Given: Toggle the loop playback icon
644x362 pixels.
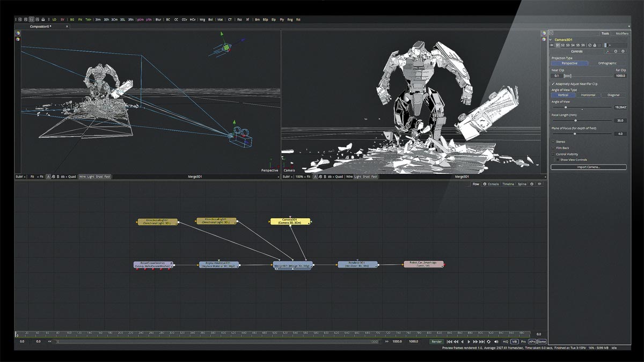Looking at the screenshot, I should click(488, 342).
